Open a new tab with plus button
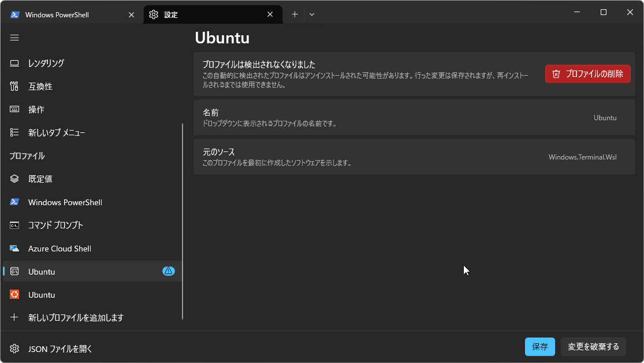Screen dimensions: 644x363 pos(295,14)
